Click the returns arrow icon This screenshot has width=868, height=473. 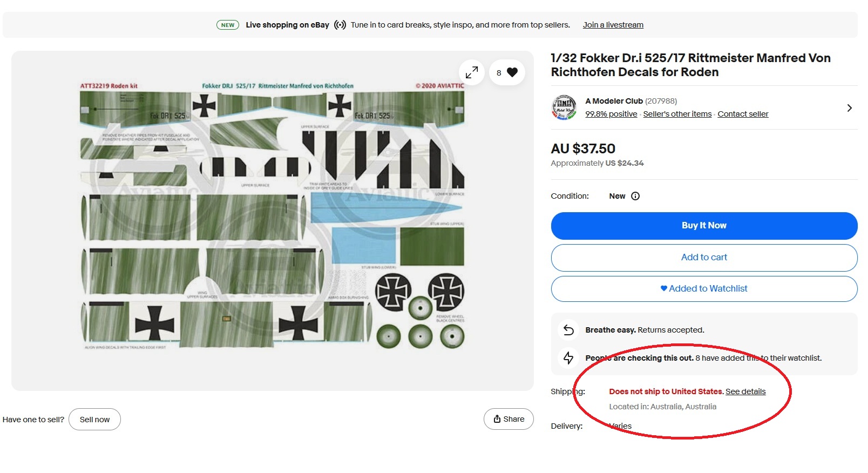(568, 330)
